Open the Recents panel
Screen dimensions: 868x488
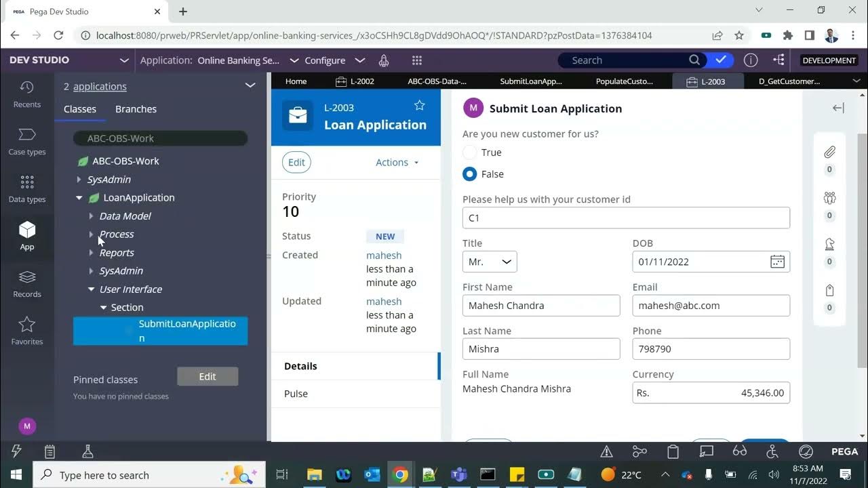(x=26, y=94)
